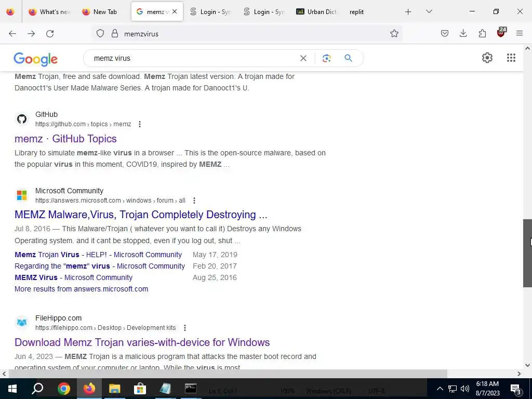532x399 pixels.
Task: Open File Explorer from the taskbar
Action: tap(115, 389)
